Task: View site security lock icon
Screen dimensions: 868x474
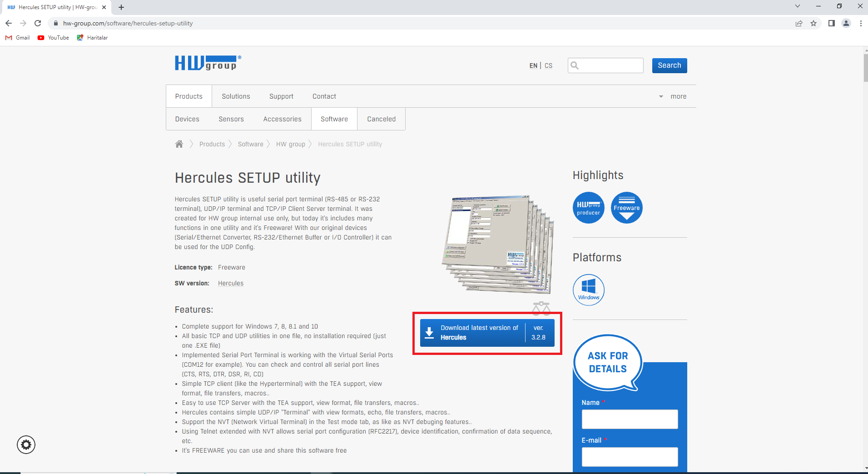Action: point(56,23)
